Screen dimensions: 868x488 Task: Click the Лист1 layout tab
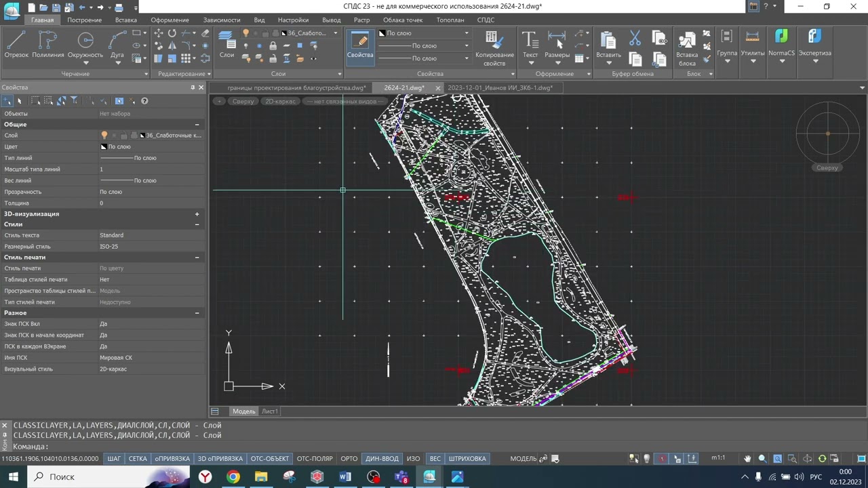click(270, 411)
